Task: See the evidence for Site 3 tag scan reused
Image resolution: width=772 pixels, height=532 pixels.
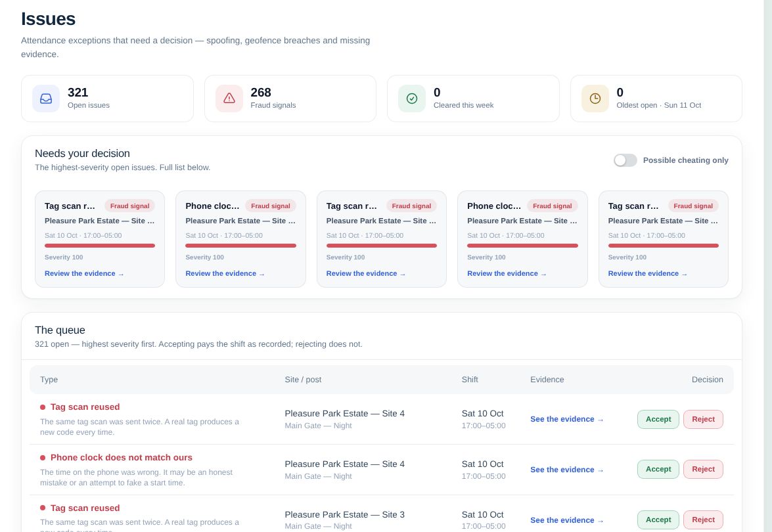Action: [x=567, y=520]
